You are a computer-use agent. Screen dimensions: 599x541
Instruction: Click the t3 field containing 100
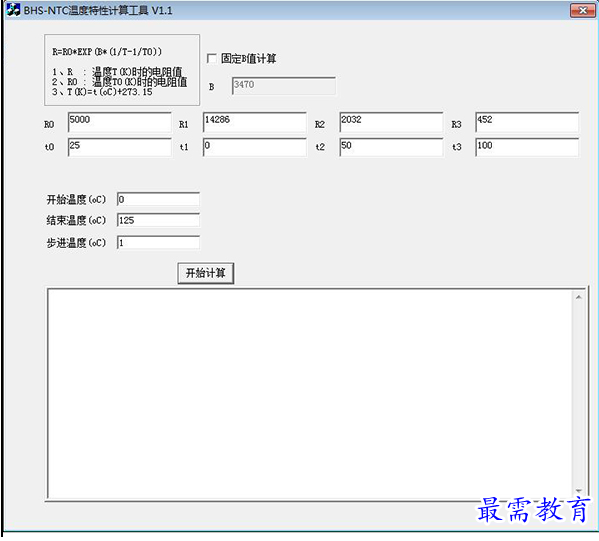pos(527,147)
